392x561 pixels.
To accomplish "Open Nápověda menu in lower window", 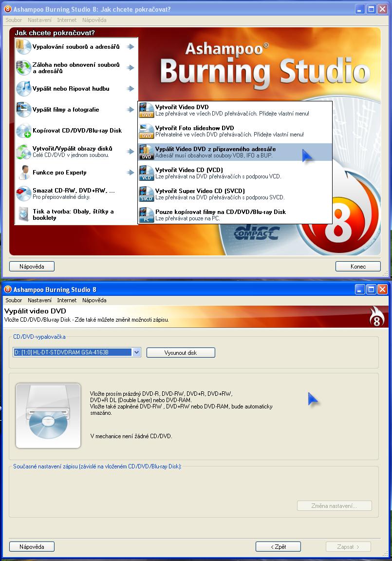I will coord(94,300).
